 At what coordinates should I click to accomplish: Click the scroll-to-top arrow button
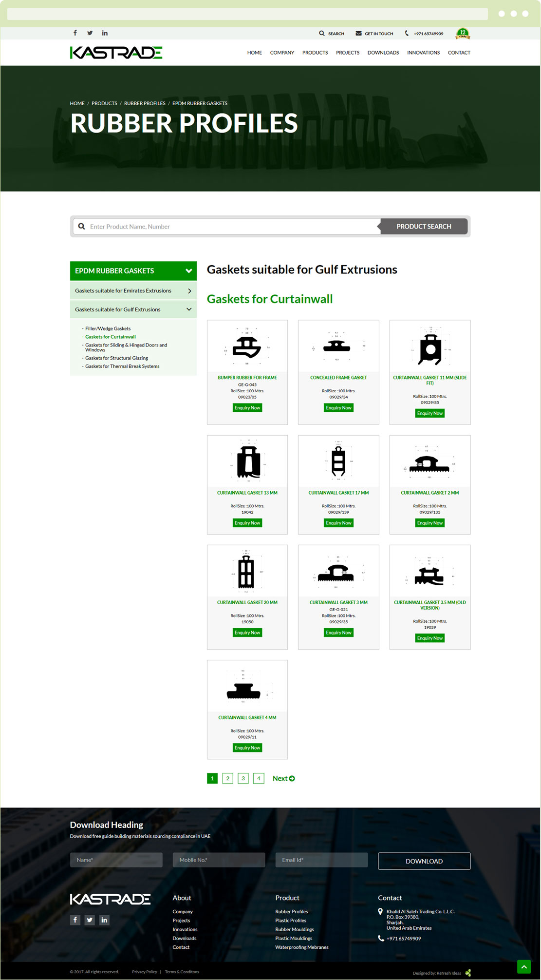pyautogui.click(x=524, y=967)
